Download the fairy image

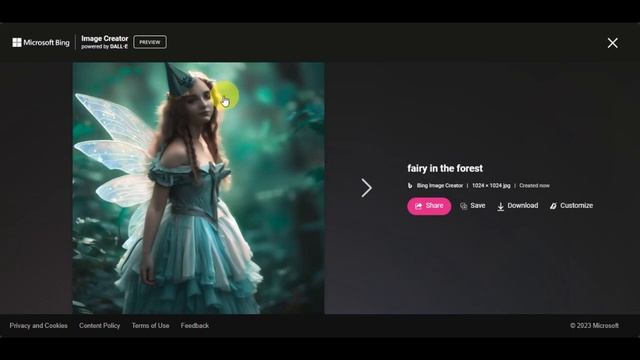(x=518, y=206)
